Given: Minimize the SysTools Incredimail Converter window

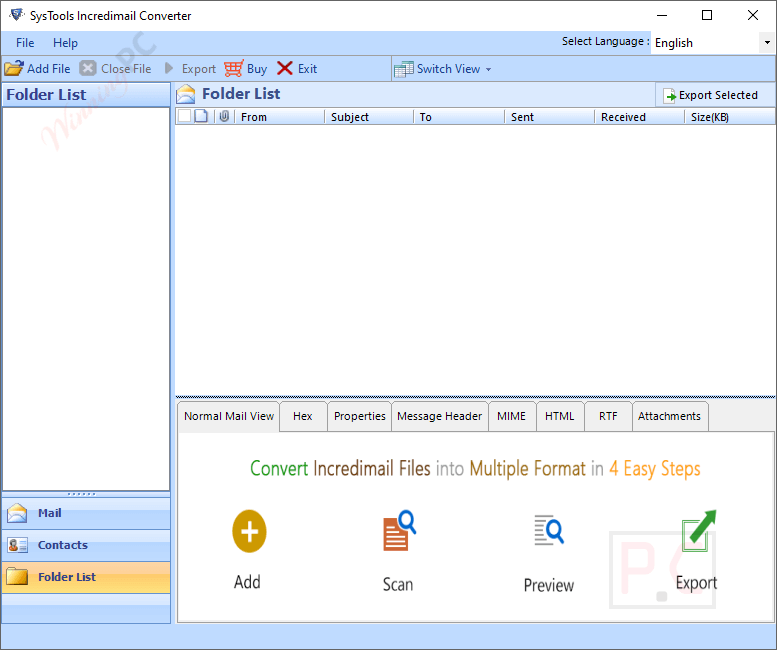Looking at the screenshot, I should click(x=662, y=15).
